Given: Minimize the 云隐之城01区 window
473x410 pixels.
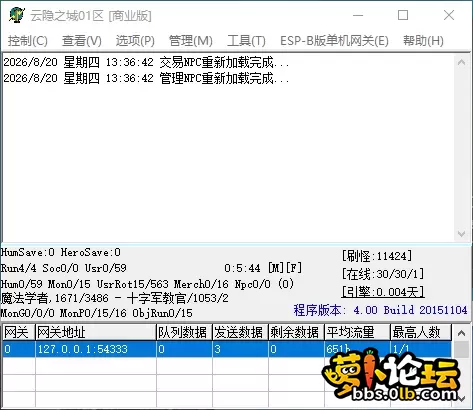Looking at the screenshot, I should click(x=358, y=15).
